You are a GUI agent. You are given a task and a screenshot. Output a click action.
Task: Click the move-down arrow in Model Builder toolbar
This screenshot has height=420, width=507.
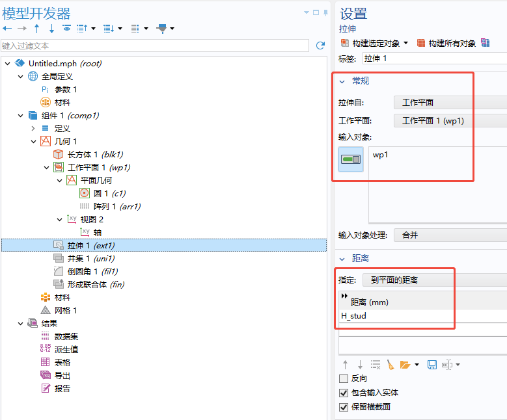(51, 29)
